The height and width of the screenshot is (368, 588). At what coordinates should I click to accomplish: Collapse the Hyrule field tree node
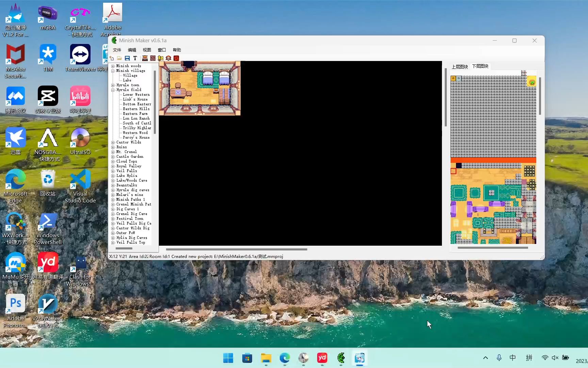point(113,90)
